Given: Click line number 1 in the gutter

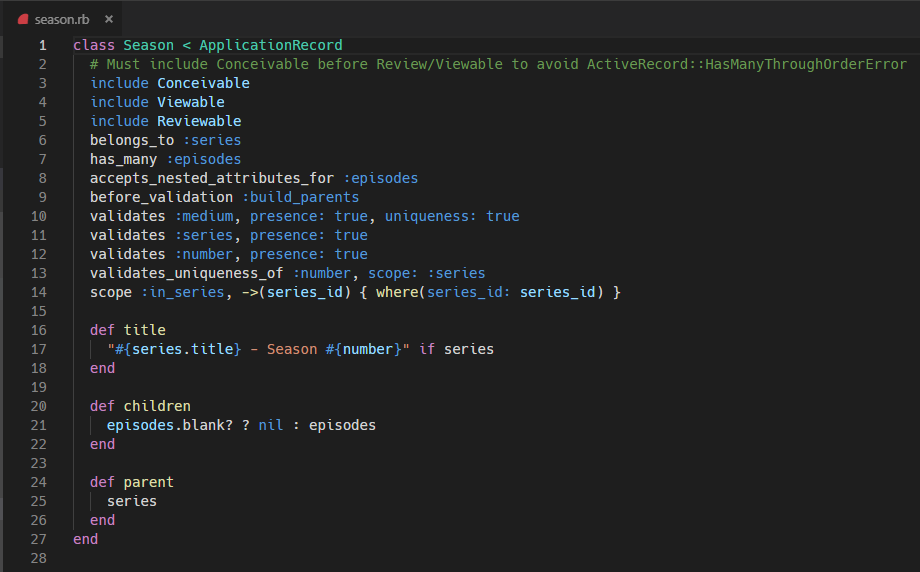Looking at the screenshot, I should (43, 45).
